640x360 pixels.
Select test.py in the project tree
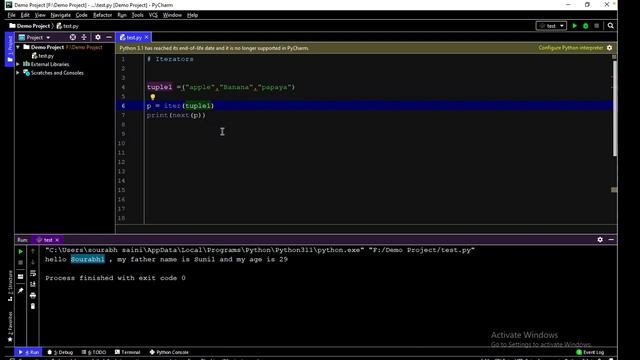[x=43, y=56]
